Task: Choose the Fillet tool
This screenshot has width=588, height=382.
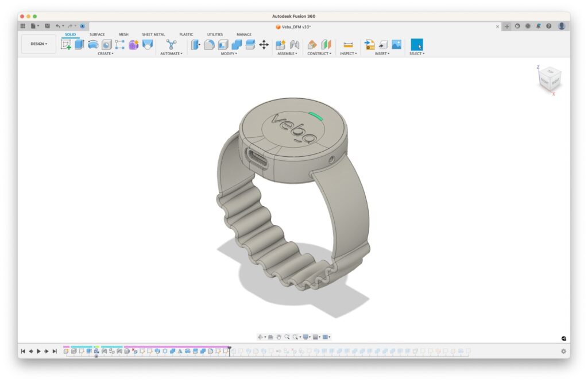Action: point(209,45)
